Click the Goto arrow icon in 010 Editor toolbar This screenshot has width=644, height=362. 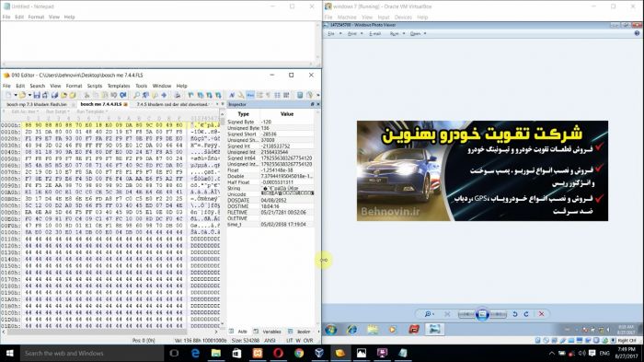pyautogui.click(x=164, y=95)
